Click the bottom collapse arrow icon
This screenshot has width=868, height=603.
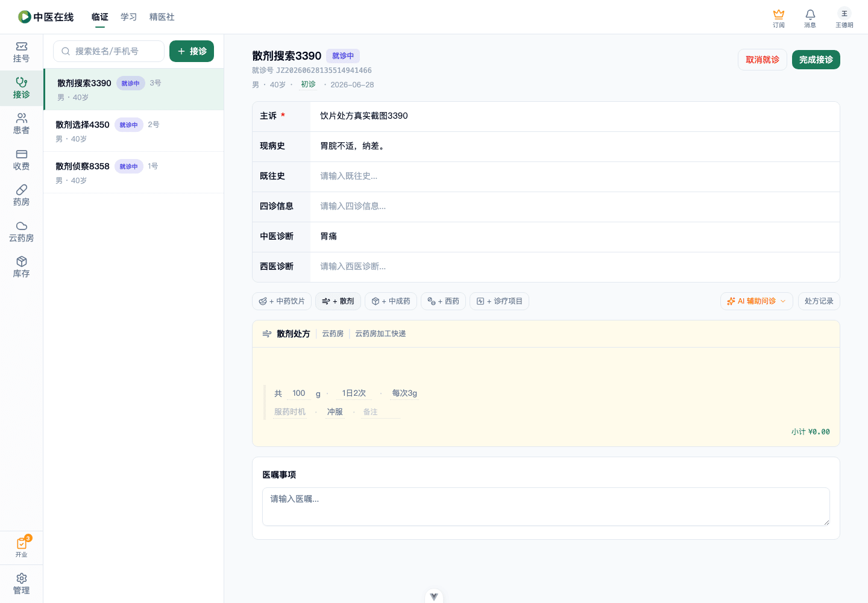point(434,596)
